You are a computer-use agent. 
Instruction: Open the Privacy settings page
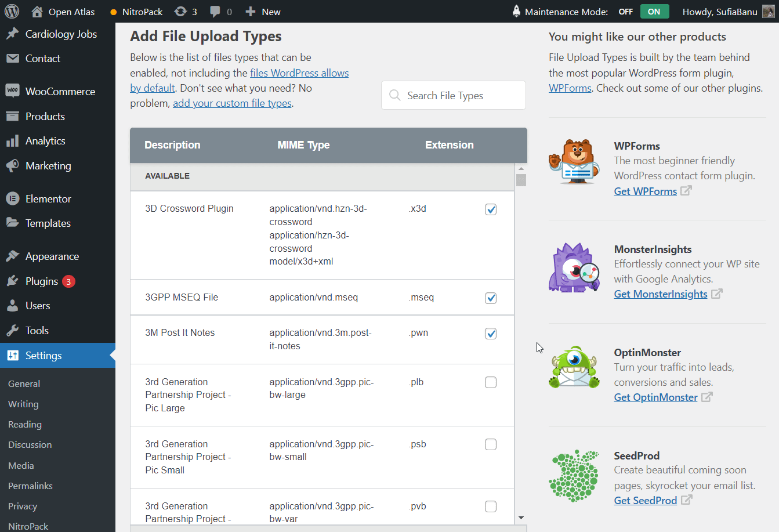tap(23, 506)
